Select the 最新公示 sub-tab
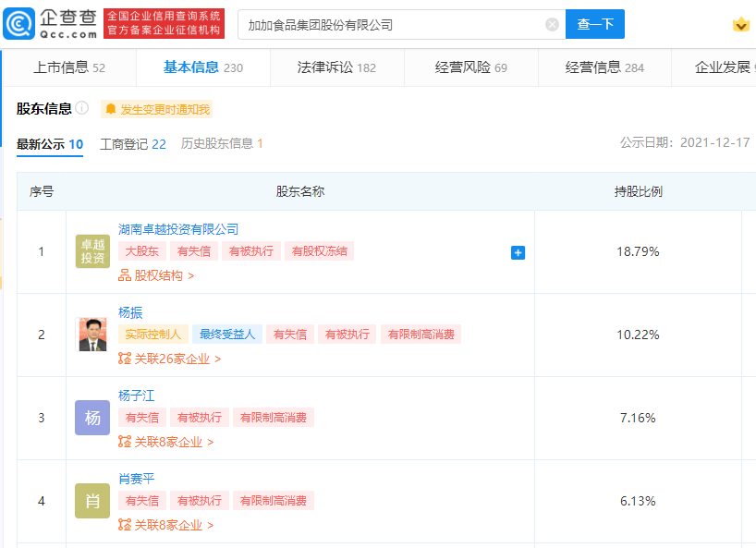The image size is (756, 548). click(x=50, y=144)
